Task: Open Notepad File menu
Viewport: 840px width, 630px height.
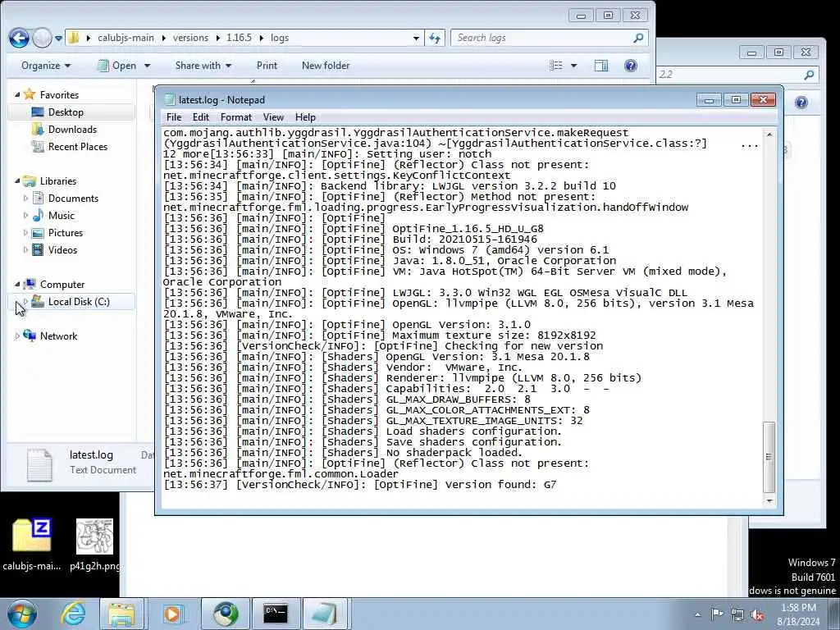Action: tap(174, 116)
